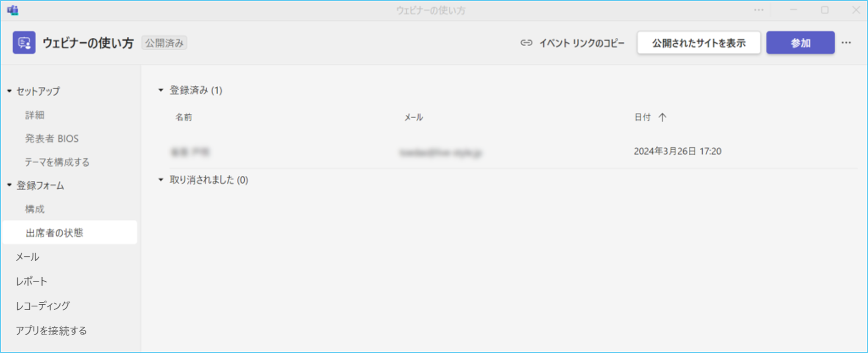
Task: Collapse the 取り消されました (0) list
Action: pyautogui.click(x=161, y=180)
